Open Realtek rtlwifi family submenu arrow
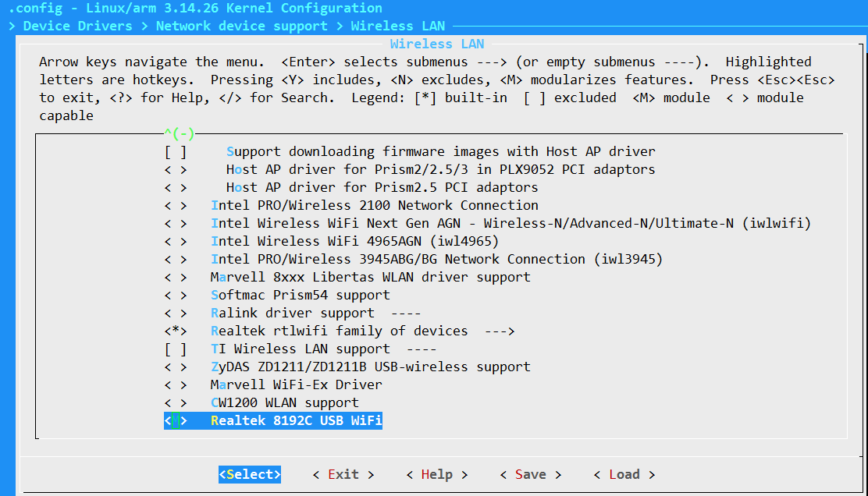The image size is (868, 496). click(499, 331)
